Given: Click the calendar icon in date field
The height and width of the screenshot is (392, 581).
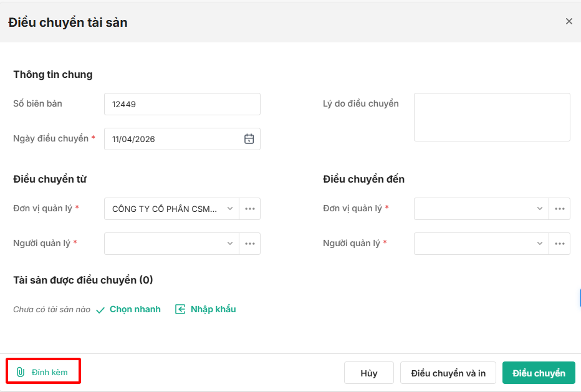Looking at the screenshot, I should click(x=249, y=139).
